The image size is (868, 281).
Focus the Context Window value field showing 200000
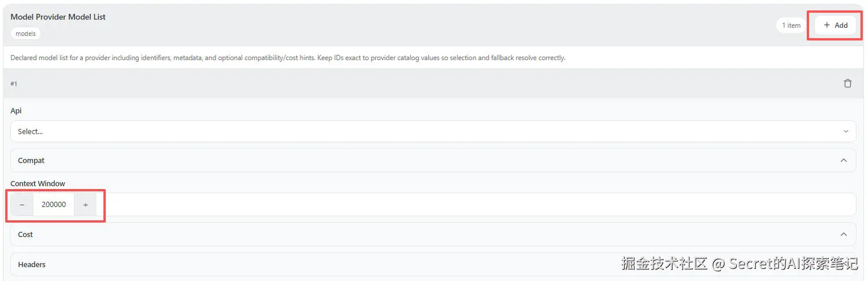(x=54, y=205)
